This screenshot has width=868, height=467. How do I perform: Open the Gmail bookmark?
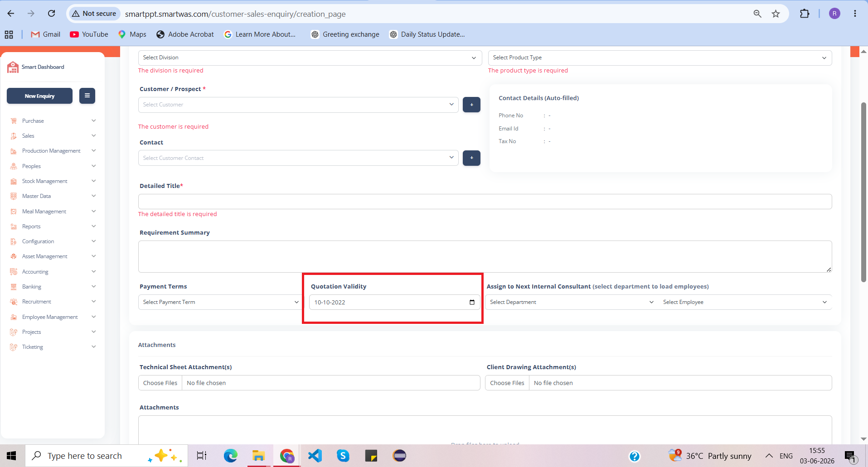45,34
